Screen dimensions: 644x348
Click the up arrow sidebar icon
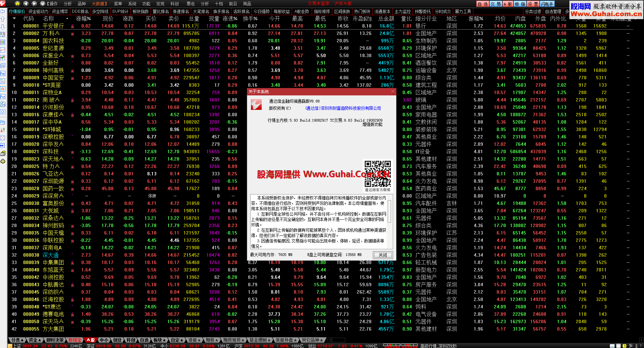click(x=3, y=19)
